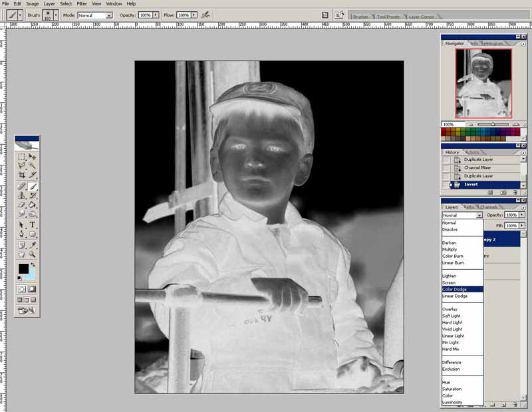Select the Brush tool in the toolbox
The image size is (532, 412).
pos(33,185)
